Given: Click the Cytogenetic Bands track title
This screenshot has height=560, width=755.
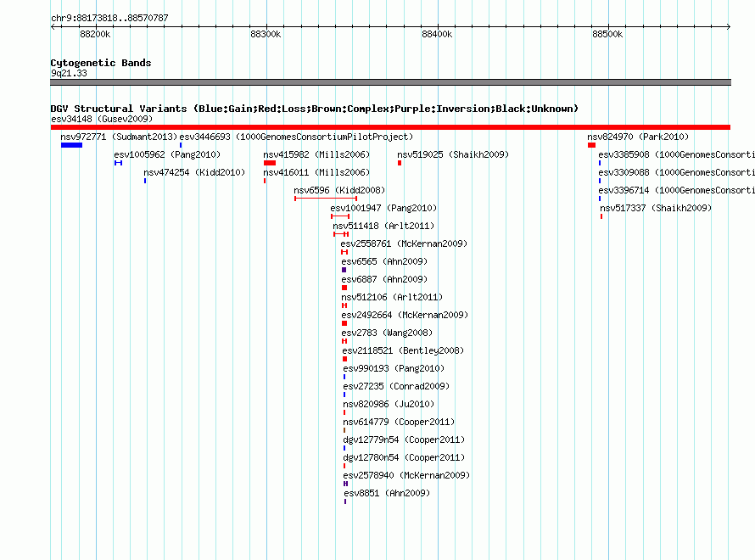Looking at the screenshot, I should point(101,63).
